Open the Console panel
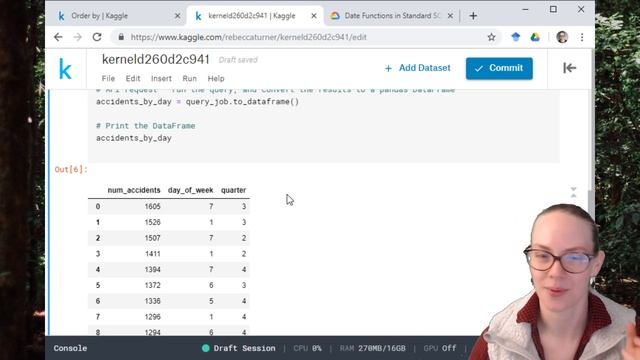The height and width of the screenshot is (360, 640). coord(70,348)
